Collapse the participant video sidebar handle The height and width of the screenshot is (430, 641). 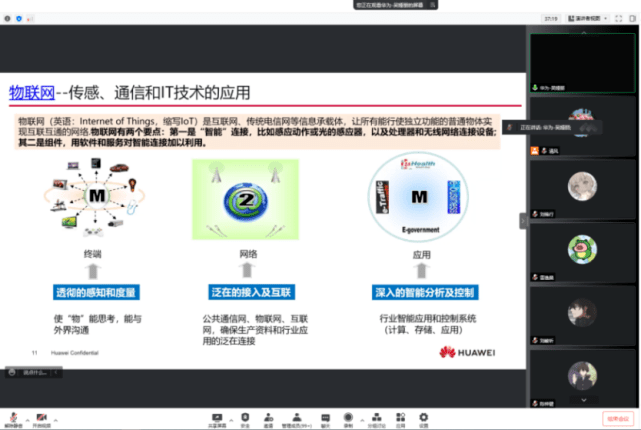[x=523, y=221]
